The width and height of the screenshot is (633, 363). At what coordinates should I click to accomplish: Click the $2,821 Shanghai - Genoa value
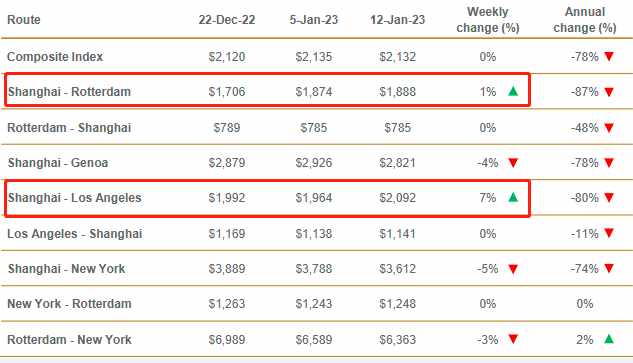[x=398, y=163]
